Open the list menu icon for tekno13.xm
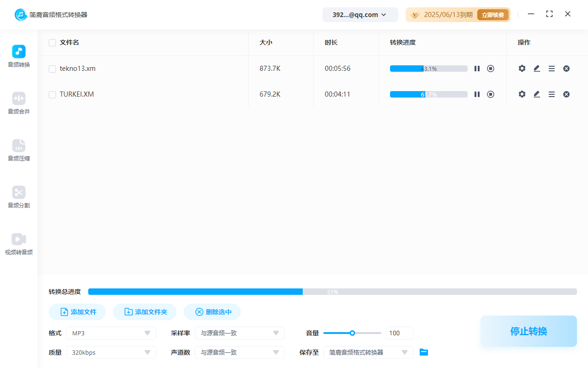The width and height of the screenshot is (588, 368). [x=552, y=69]
